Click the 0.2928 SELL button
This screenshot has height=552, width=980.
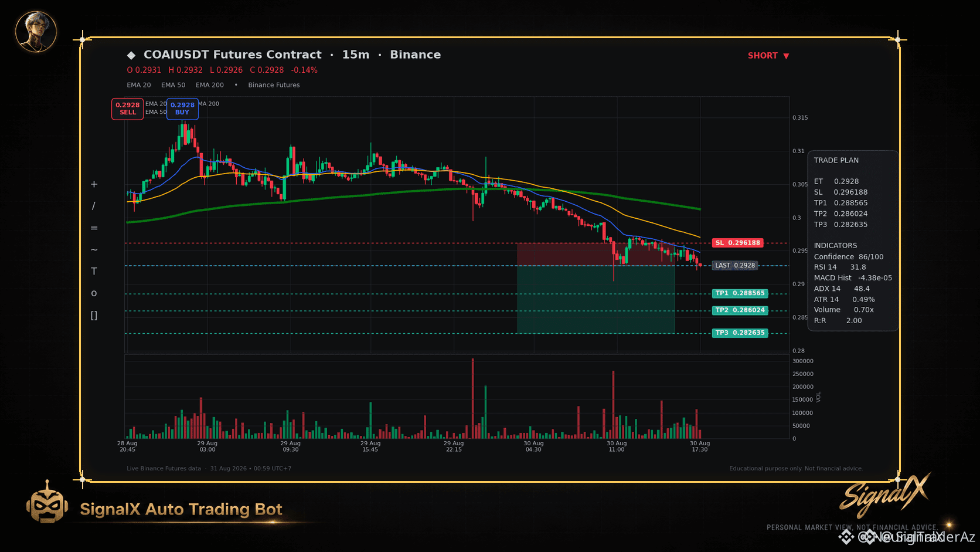(128, 109)
